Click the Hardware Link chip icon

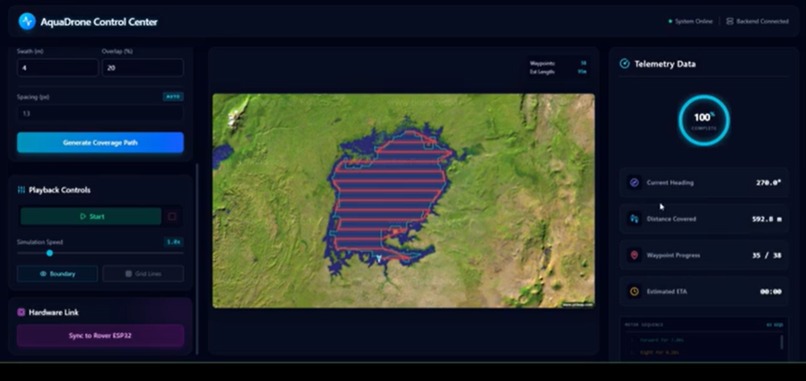coord(21,312)
